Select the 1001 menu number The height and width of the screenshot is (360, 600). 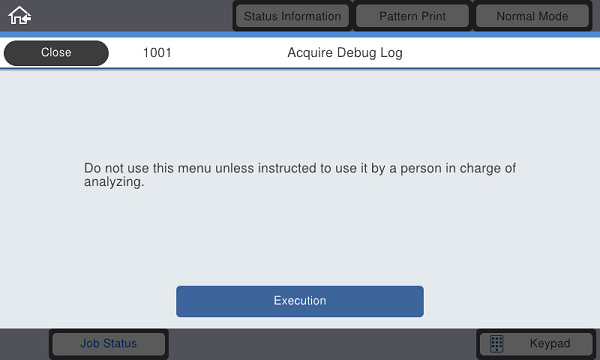pyautogui.click(x=157, y=53)
